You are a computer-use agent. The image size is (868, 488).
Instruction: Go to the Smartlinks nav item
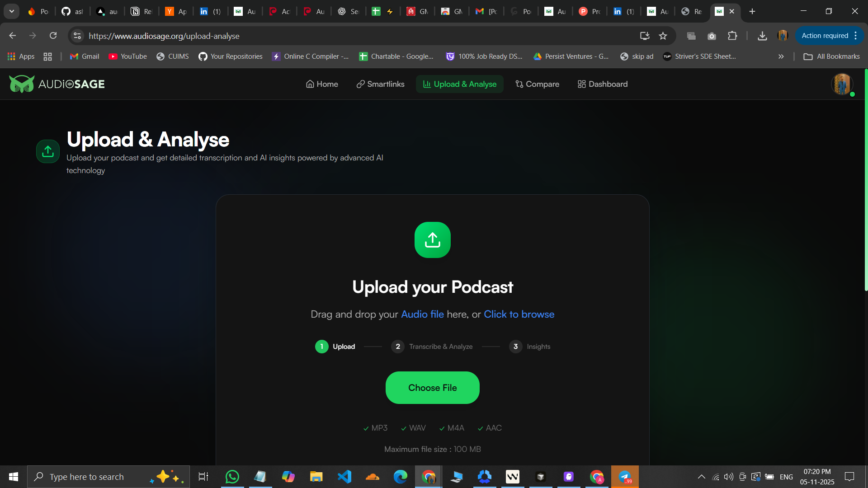coord(380,84)
